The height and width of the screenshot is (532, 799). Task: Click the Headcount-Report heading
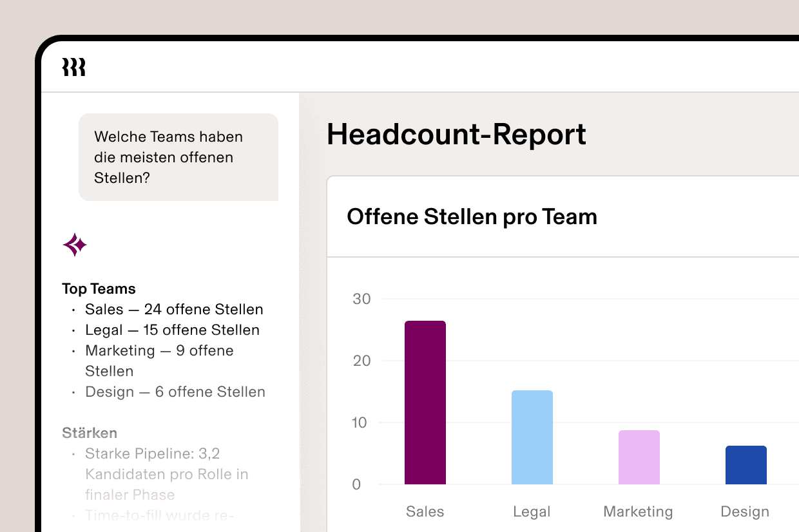pos(456,135)
